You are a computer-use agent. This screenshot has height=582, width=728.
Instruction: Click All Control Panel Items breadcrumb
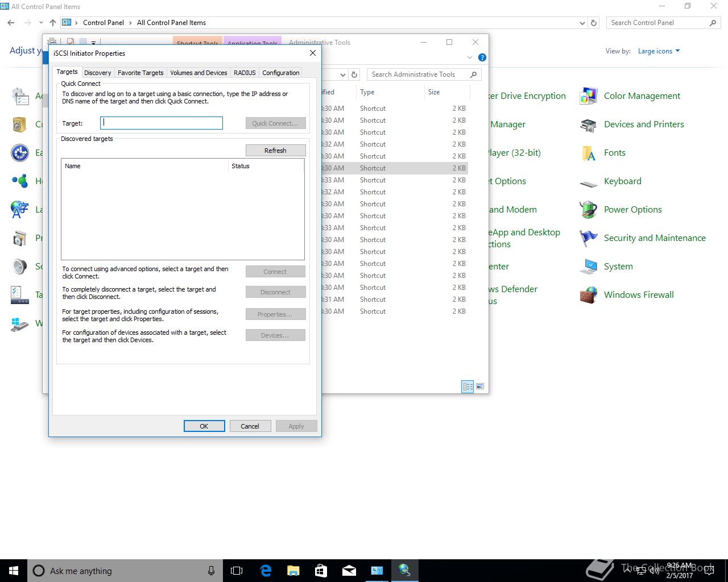click(171, 23)
